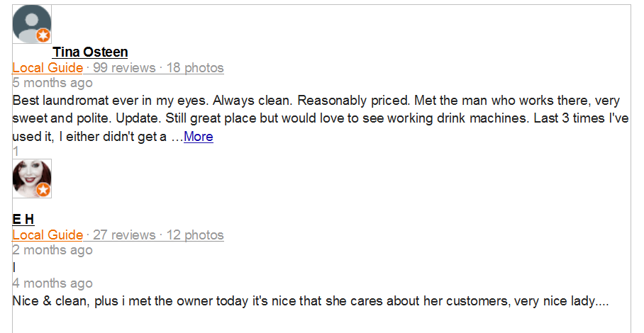Click the '99 reviews' text
Viewport: 644px width, 333px height.
point(124,68)
